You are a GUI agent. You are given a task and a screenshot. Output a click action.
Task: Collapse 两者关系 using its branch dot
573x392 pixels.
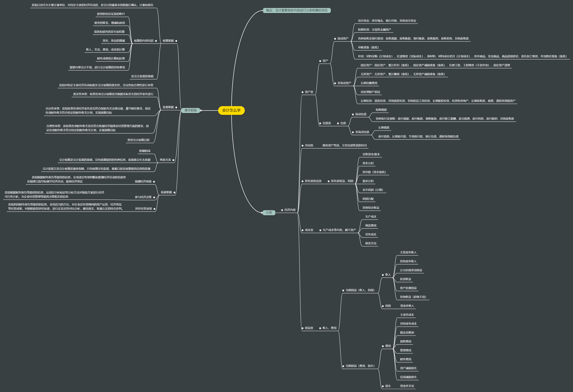(173, 160)
